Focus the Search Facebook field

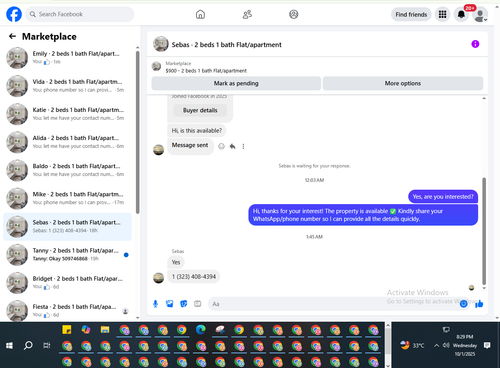pos(80,14)
